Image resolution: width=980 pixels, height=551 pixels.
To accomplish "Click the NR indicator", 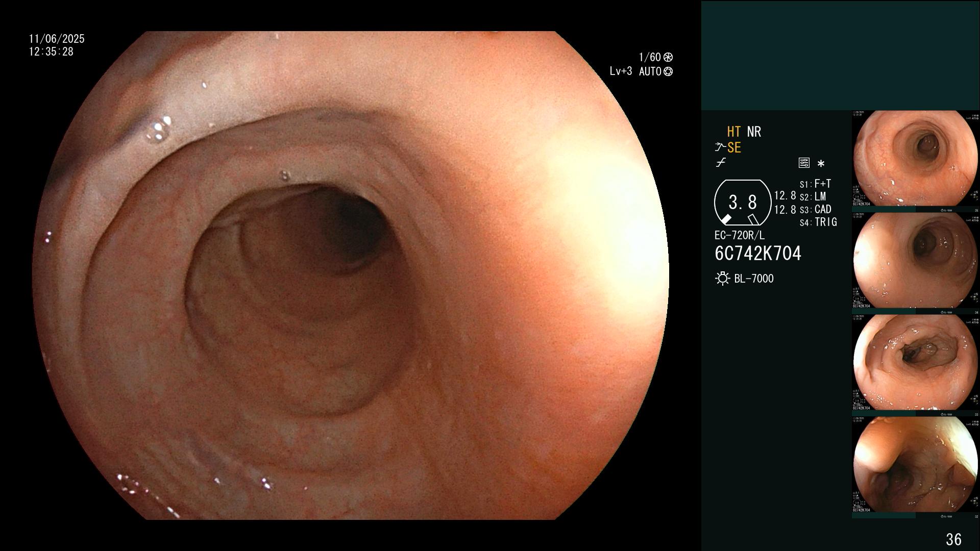I will [754, 132].
